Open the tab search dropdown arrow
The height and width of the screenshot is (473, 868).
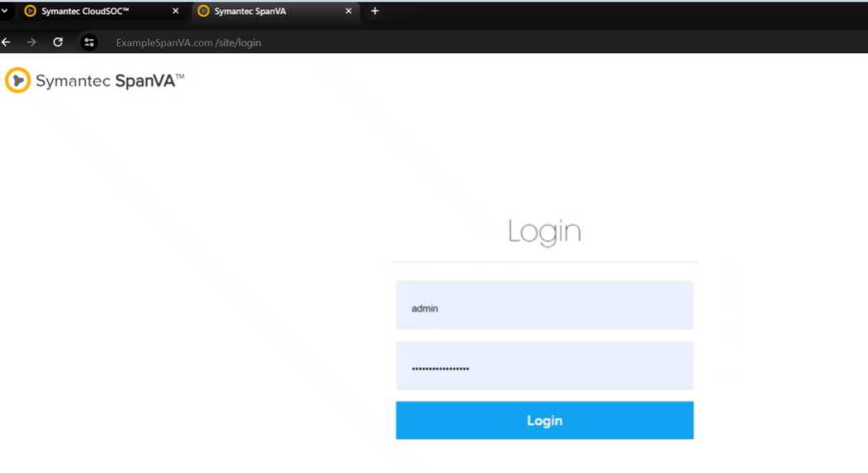4,11
